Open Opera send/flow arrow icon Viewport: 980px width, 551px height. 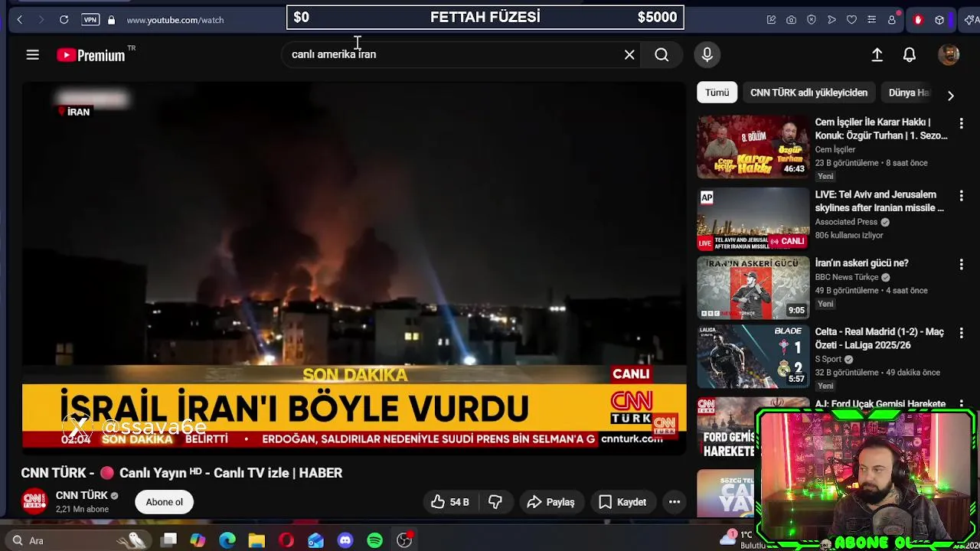pos(831,20)
